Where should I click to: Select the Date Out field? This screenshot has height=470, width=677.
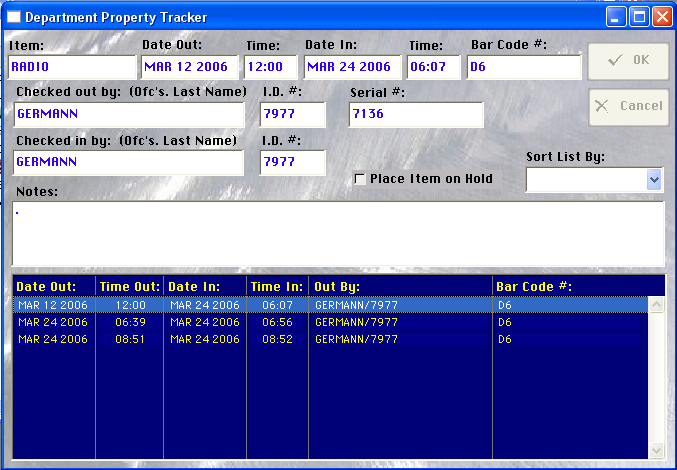189,67
